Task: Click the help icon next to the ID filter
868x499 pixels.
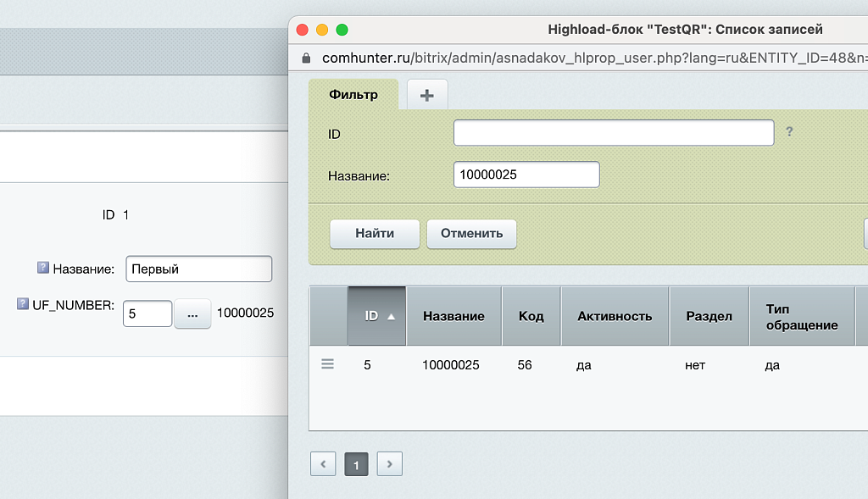Action: coord(788,132)
